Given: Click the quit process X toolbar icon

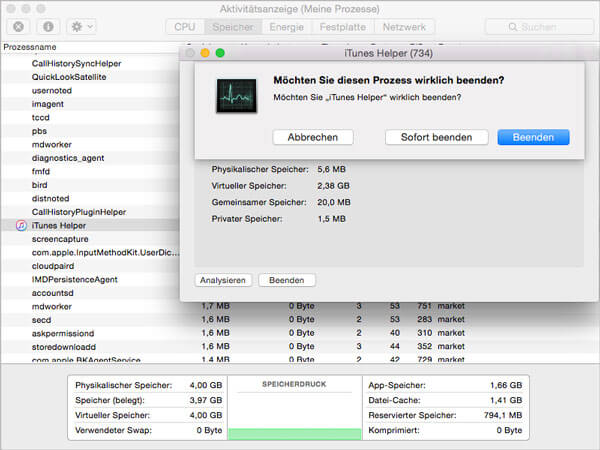Looking at the screenshot, I should point(18,27).
